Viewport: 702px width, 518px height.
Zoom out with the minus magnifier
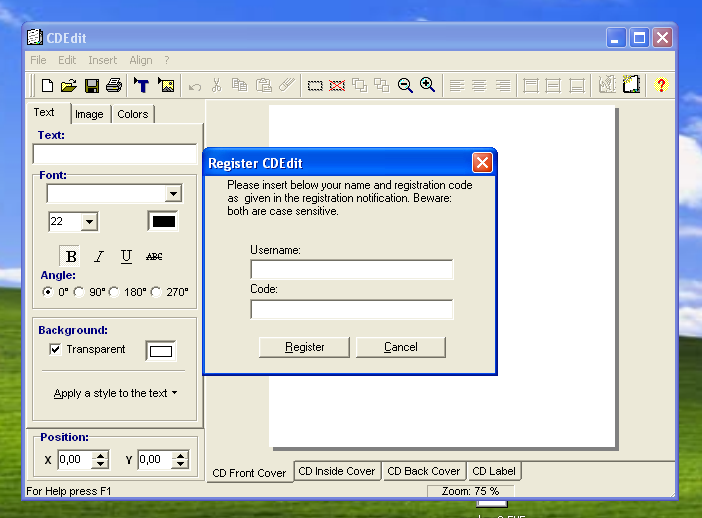click(x=405, y=86)
